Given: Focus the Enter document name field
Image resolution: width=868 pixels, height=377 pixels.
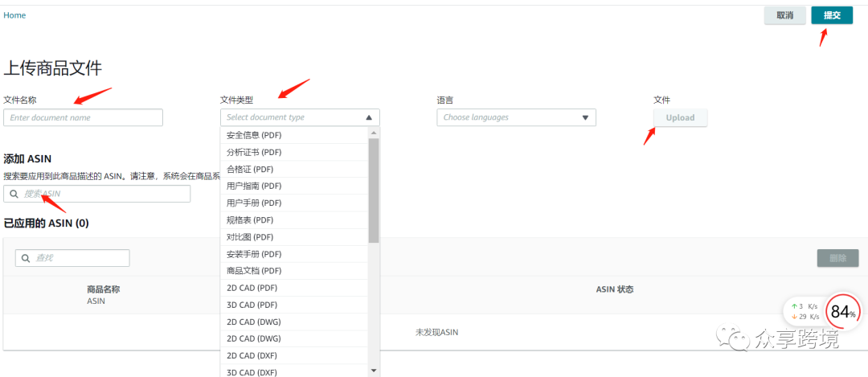Looking at the screenshot, I should (83, 117).
